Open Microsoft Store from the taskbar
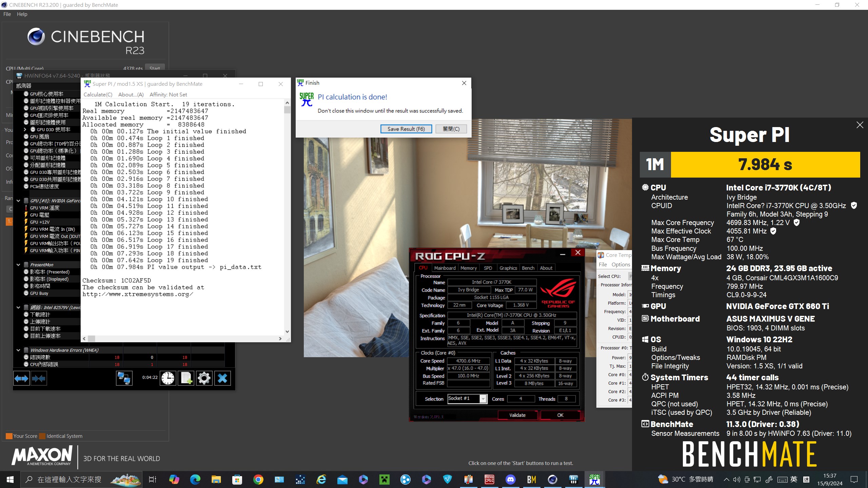The width and height of the screenshot is (868, 488). coord(237,480)
